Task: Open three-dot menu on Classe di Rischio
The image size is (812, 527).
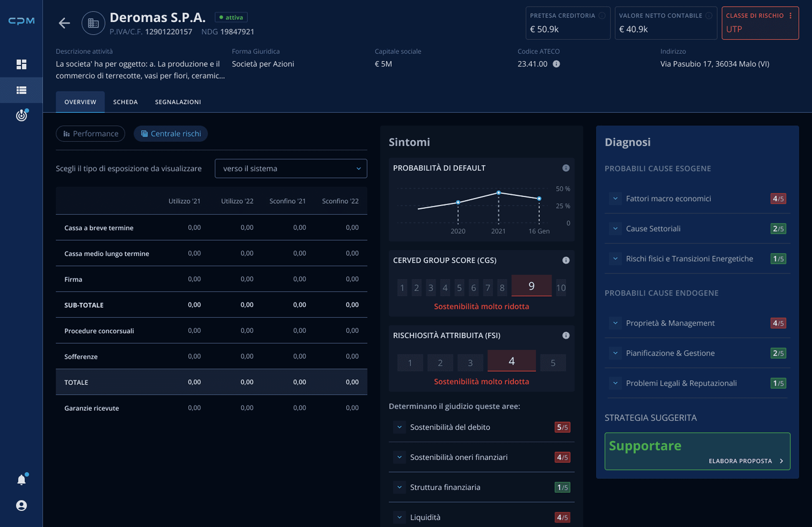Action: (791, 15)
